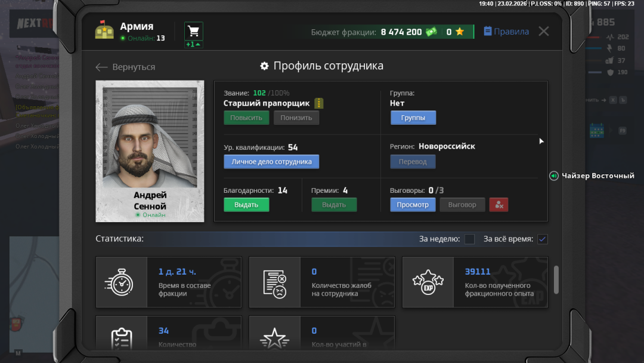
Task: Click the Армия faction emblem icon
Action: coord(104,30)
